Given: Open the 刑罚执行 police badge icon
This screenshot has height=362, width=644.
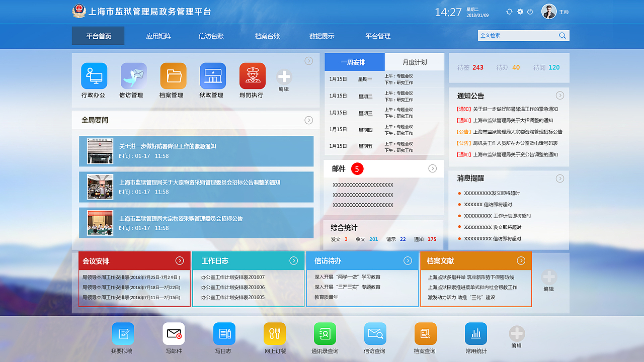Looking at the screenshot, I should 252,76.
